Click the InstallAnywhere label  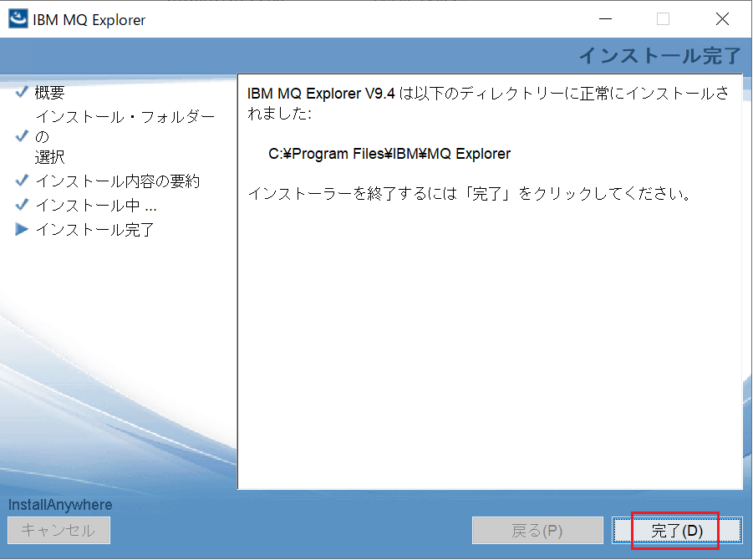[60, 505]
